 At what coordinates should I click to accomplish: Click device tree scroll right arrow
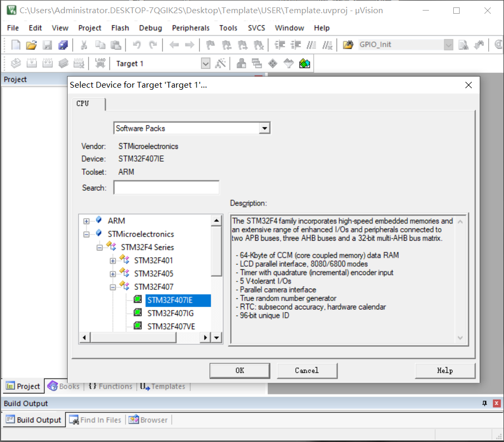(x=205, y=337)
